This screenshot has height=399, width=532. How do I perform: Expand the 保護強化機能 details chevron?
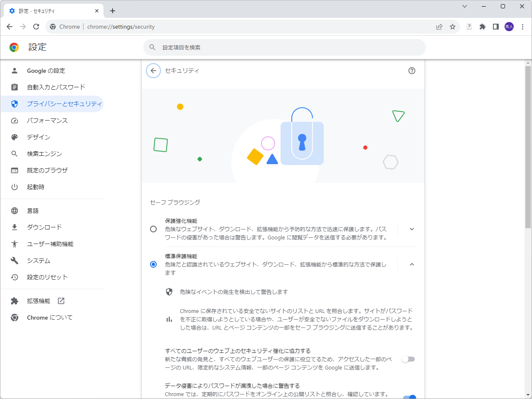(x=411, y=229)
